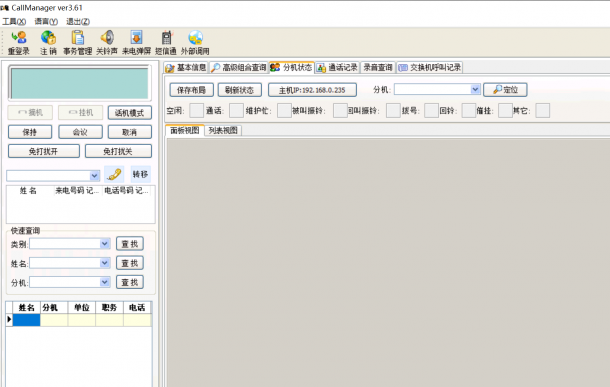The width and height of the screenshot is (610, 387).
Task: Click the 重登录 re-login toolbar icon
Action: 19,38
